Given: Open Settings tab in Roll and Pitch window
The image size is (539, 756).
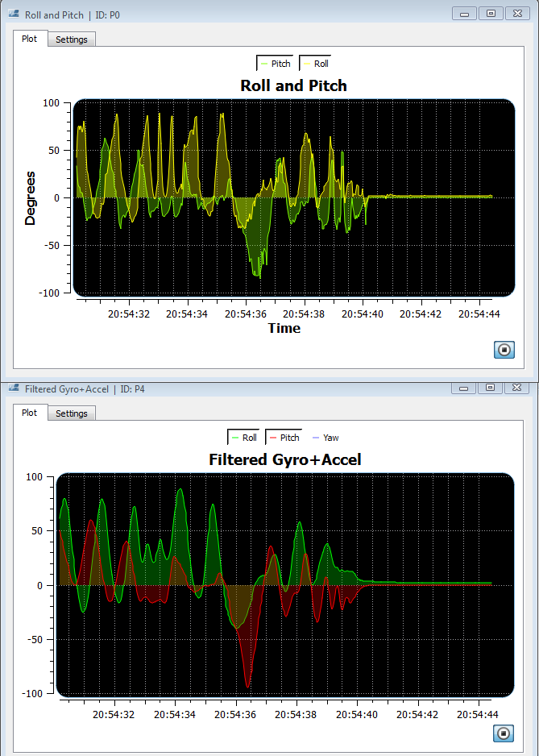Looking at the screenshot, I should click(71, 39).
